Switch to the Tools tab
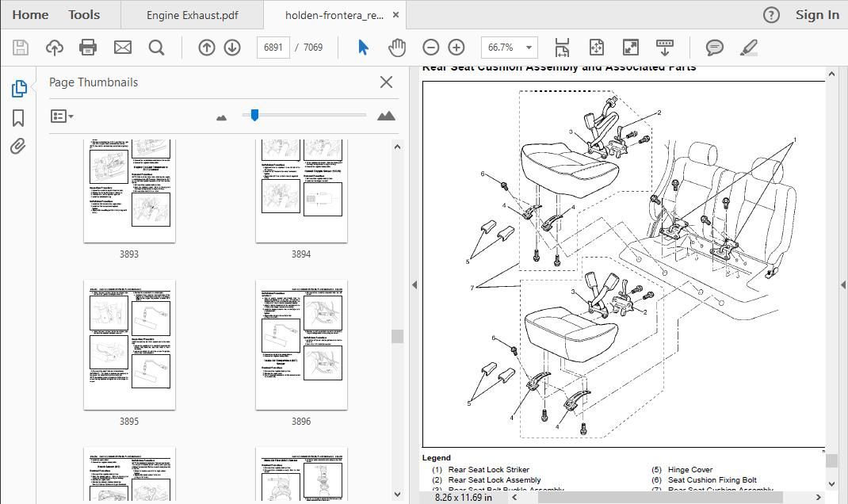Viewport: 848px width, 504px height. pyautogui.click(x=84, y=14)
